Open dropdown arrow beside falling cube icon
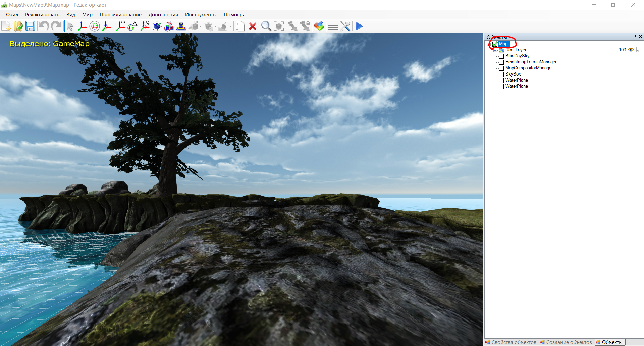 point(201,26)
